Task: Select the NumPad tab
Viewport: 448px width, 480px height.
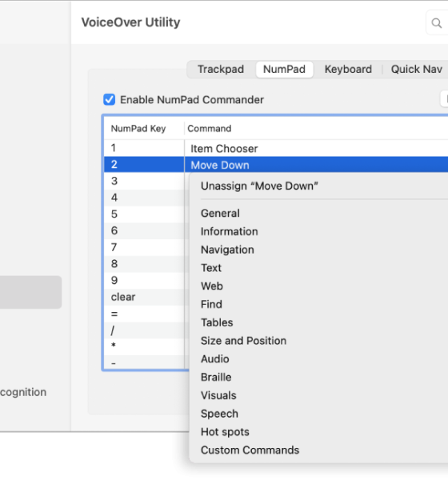Action: tap(284, 69)
